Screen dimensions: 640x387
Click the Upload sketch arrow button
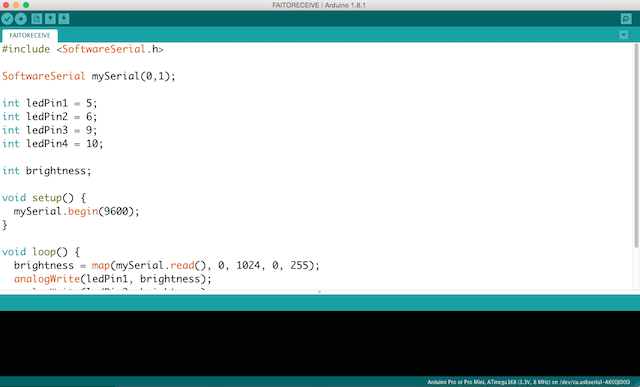click(21, 19)
